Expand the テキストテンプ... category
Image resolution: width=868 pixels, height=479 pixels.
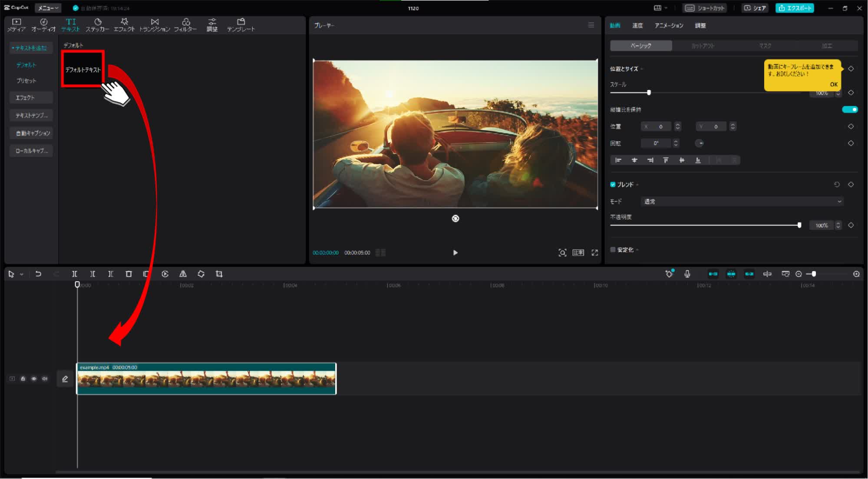pos(31,116)
